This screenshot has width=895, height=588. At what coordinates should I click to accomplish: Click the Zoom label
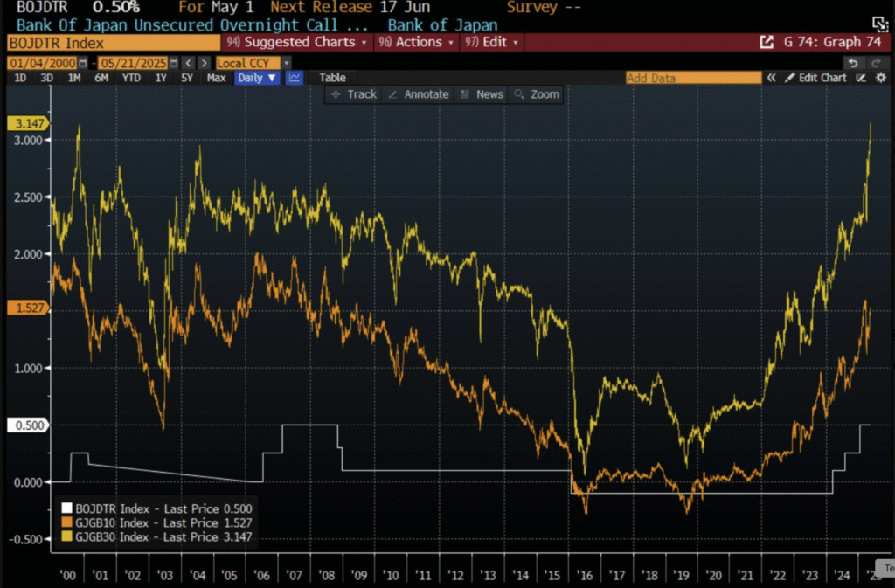pyautogui.click(x=545, y=94)
